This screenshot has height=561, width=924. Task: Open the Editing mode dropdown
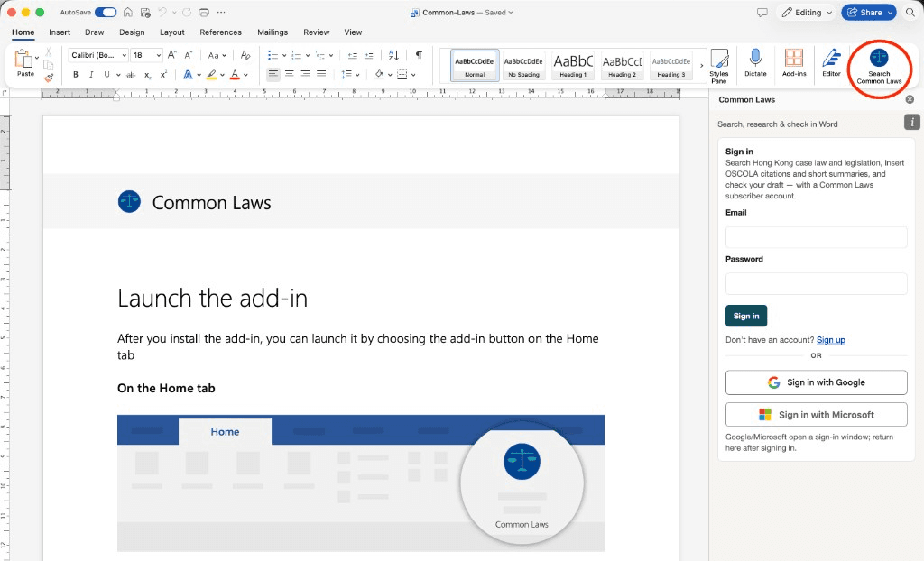807,13
